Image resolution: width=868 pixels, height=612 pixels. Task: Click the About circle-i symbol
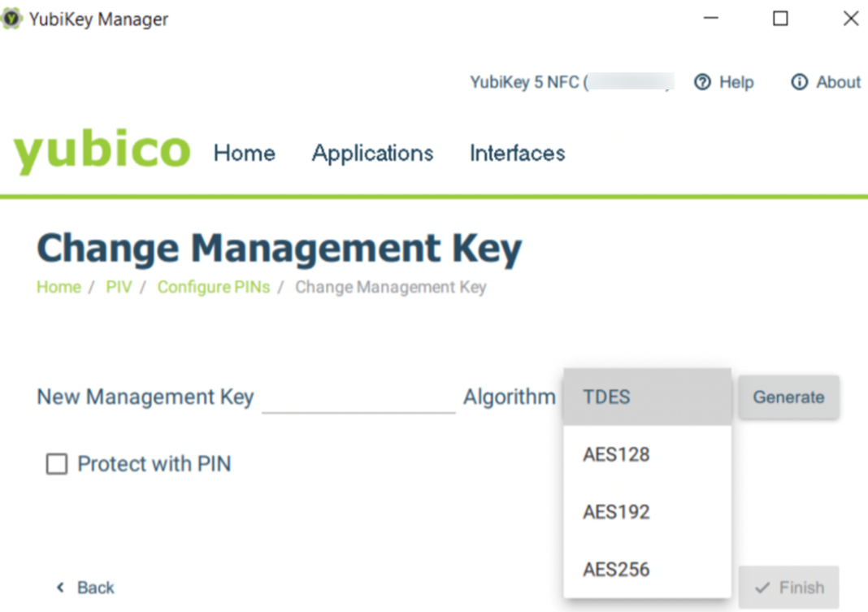pyautogui.click(x=799, y=82)
